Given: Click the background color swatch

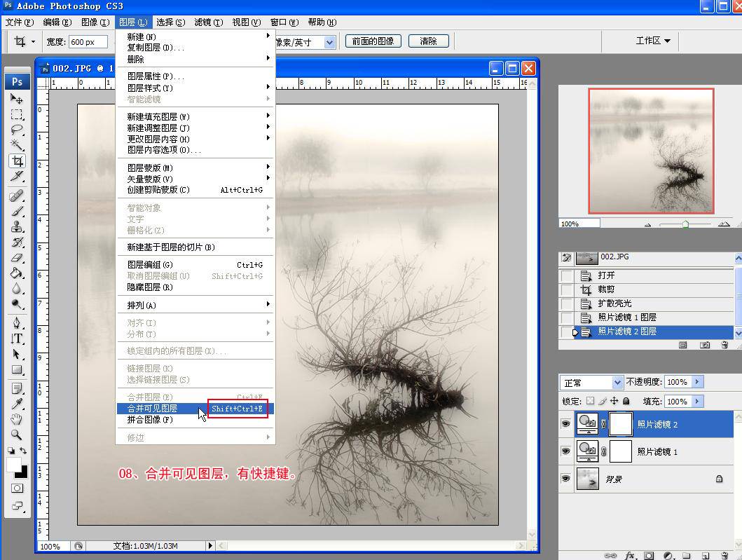Looking at the screenshot, I should point(22,472).
